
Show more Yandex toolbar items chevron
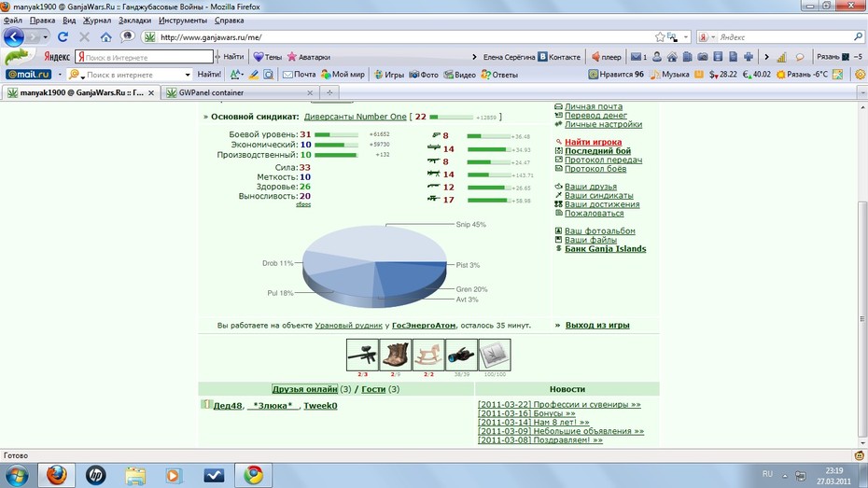pos(766,57)
